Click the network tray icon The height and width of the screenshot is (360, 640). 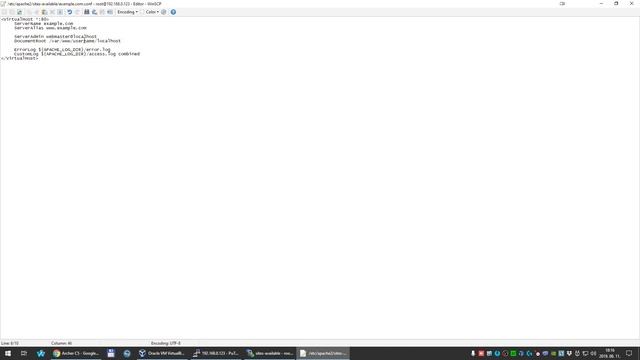[x=585, y=353]
